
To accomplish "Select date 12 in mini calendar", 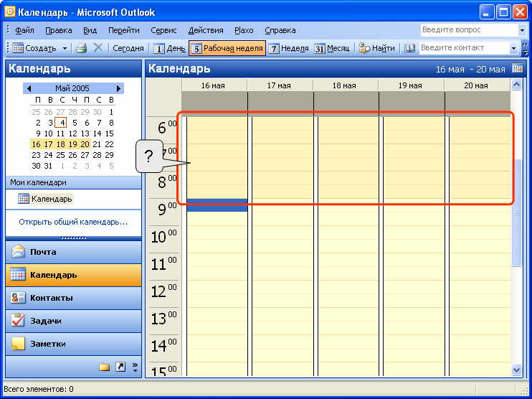I will click(72, 133).
